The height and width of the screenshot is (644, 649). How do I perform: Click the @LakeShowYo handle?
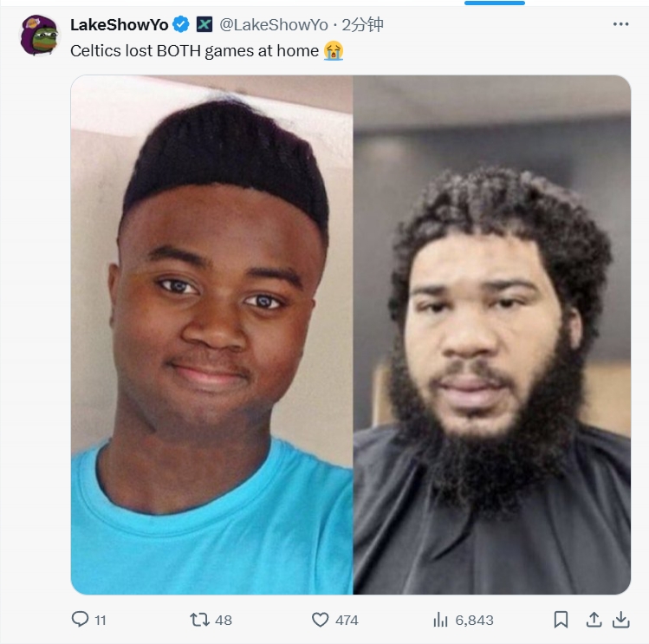coord(274,25)
